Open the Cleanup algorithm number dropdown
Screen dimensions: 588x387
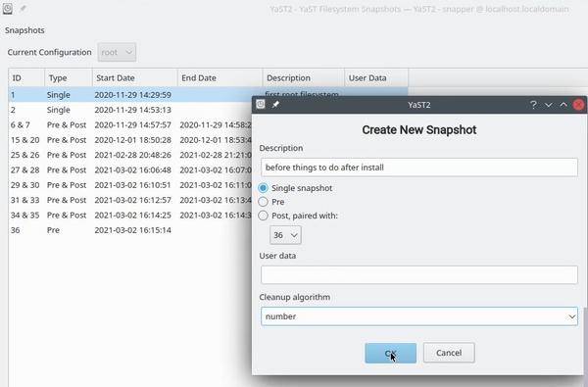coord(419,316)
